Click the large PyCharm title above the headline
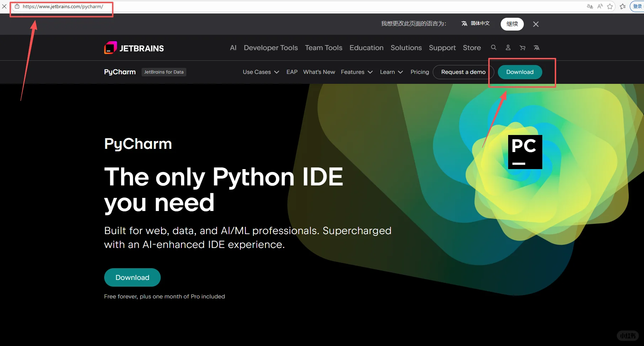The width and height of the screenshot is (644, 346). point(138,144)
